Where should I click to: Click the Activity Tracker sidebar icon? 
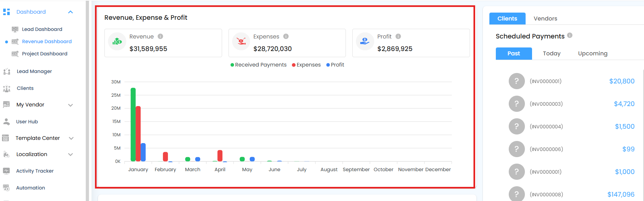tap(6, 171)
